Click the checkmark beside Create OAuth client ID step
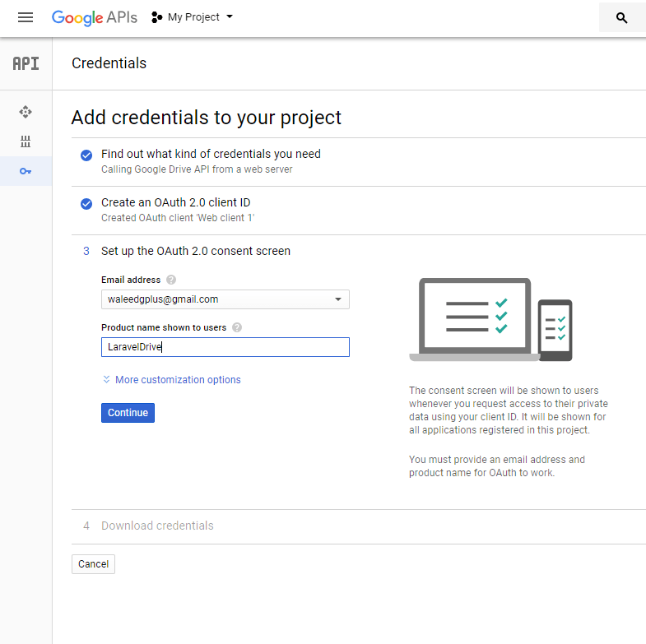The height and width of the screenshot is (644, 646). coord(86,204)
